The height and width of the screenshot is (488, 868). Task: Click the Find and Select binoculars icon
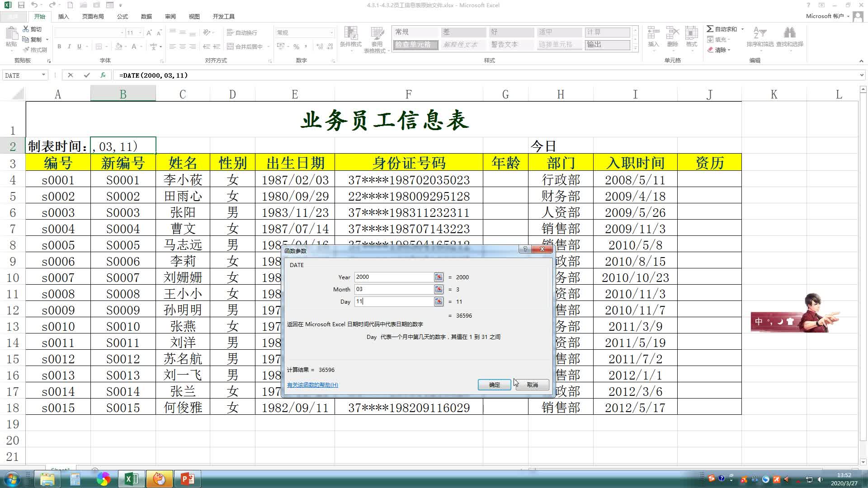(790, 32)
